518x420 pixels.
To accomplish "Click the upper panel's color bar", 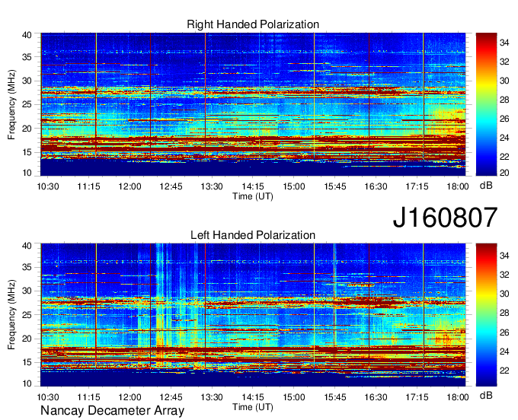I will (x=486, y=104).
